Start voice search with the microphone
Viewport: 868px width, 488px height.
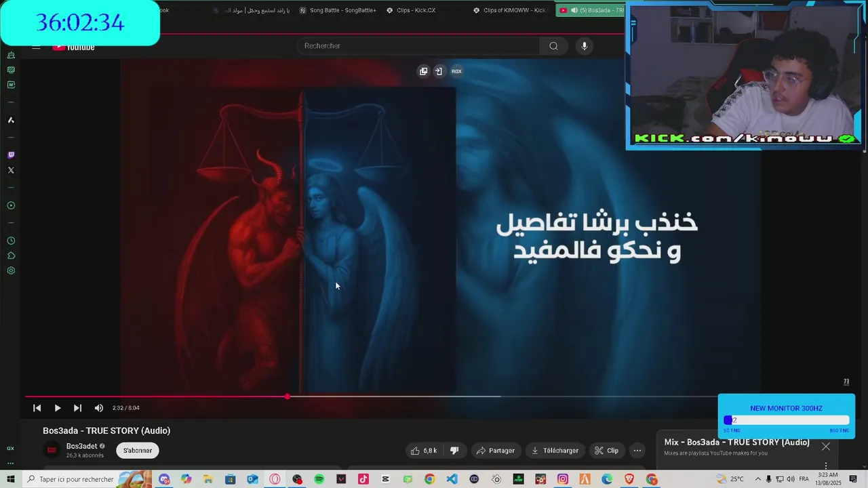(x=585, y=46)
